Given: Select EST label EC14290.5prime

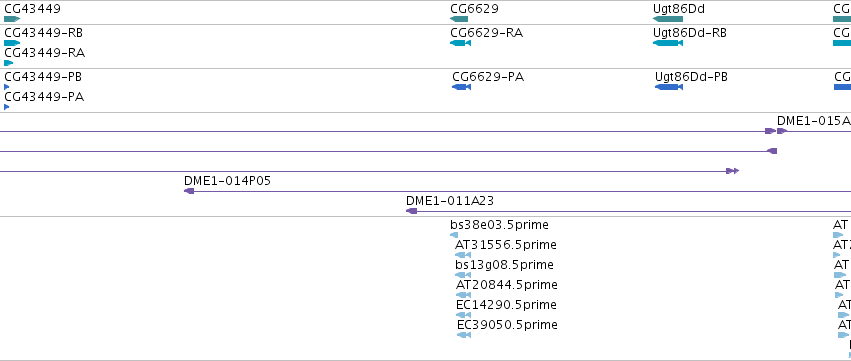Looking at the screenshot, I should point(506,305).
